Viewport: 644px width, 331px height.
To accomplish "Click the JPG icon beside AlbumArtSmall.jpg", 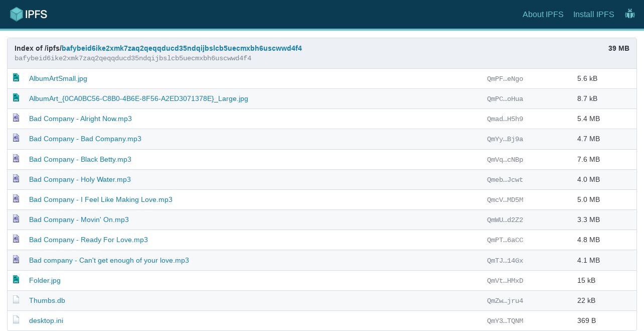I will (x=16, y=78).
